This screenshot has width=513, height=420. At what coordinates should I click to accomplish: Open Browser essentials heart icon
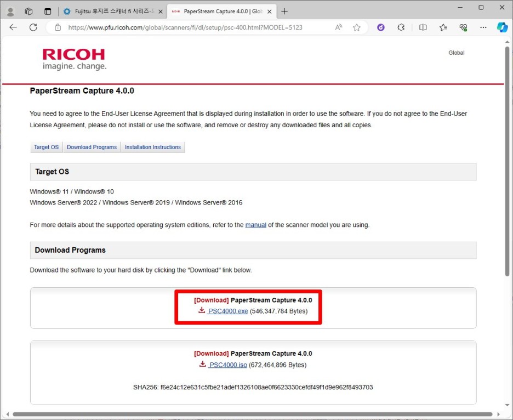[x=463, y=27]
